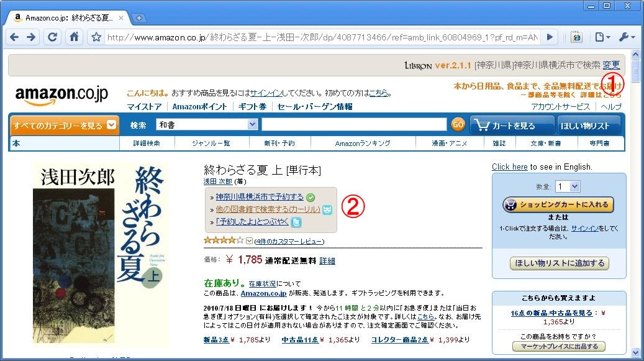Click the browser Back arrow button
The image size is (644, 361).
14,37
